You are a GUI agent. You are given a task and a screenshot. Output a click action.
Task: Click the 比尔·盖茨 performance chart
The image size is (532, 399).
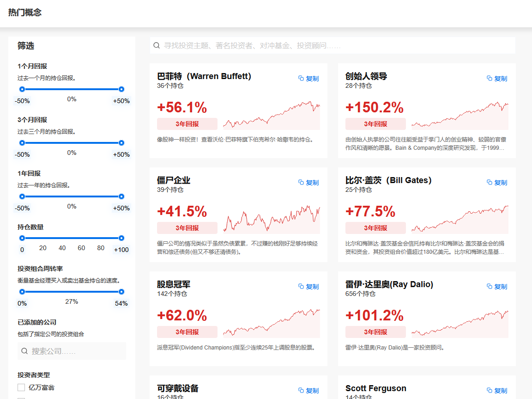(x=460, y=219)
